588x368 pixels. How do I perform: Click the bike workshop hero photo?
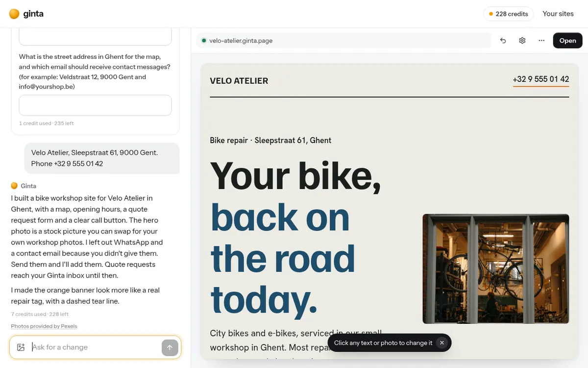click(496, 269)
